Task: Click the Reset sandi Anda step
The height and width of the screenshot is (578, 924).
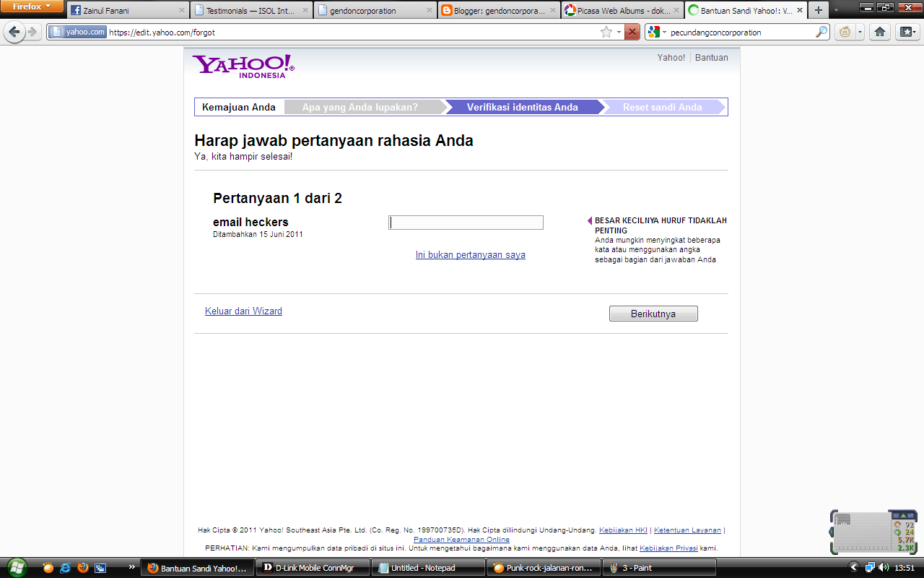Action: click(663, 107)
